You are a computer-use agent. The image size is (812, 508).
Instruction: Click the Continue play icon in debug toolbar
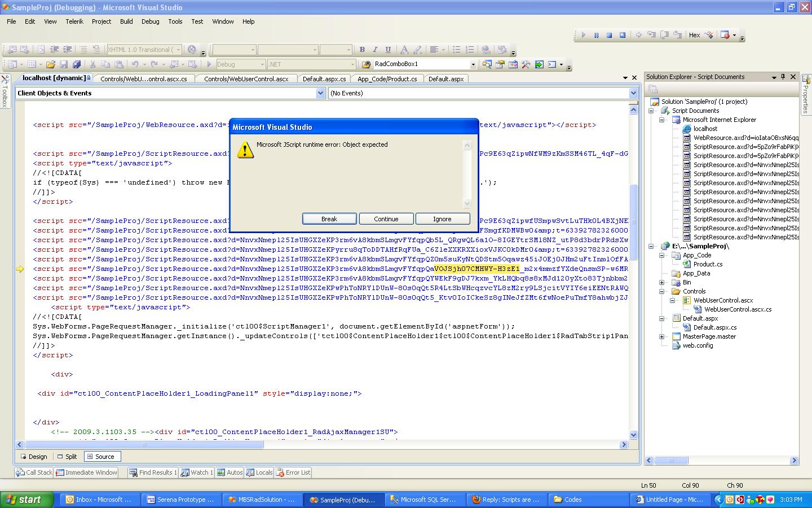coord(584,35)
